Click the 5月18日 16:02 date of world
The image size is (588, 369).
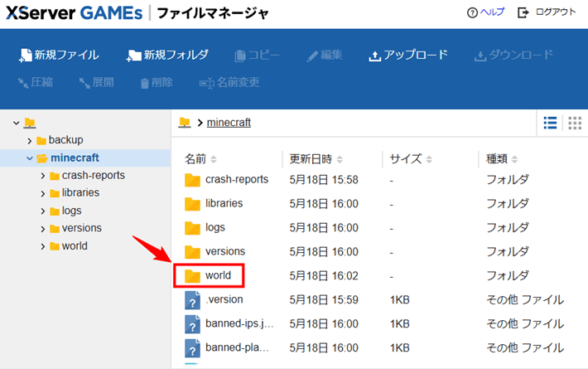[324, 276]
